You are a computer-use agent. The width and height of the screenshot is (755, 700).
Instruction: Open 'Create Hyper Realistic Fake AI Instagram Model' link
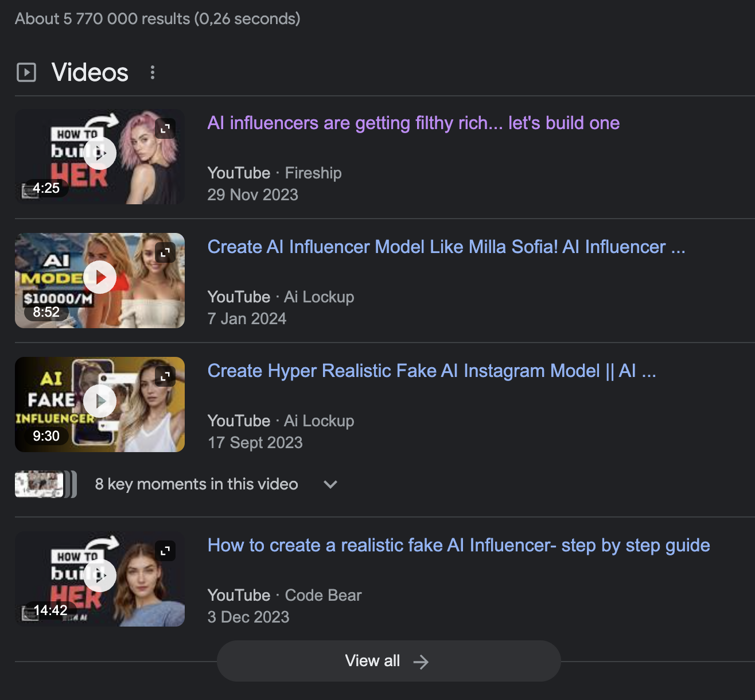[431, 371]
